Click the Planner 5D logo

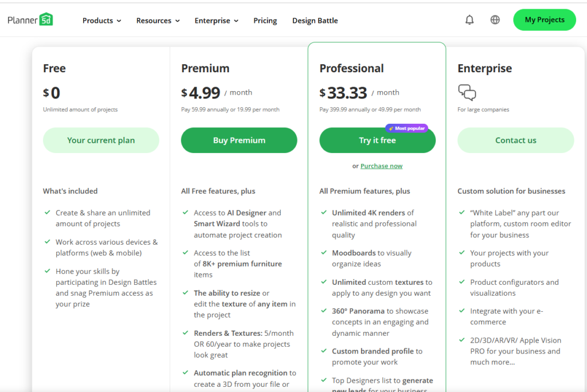point(30,18)
